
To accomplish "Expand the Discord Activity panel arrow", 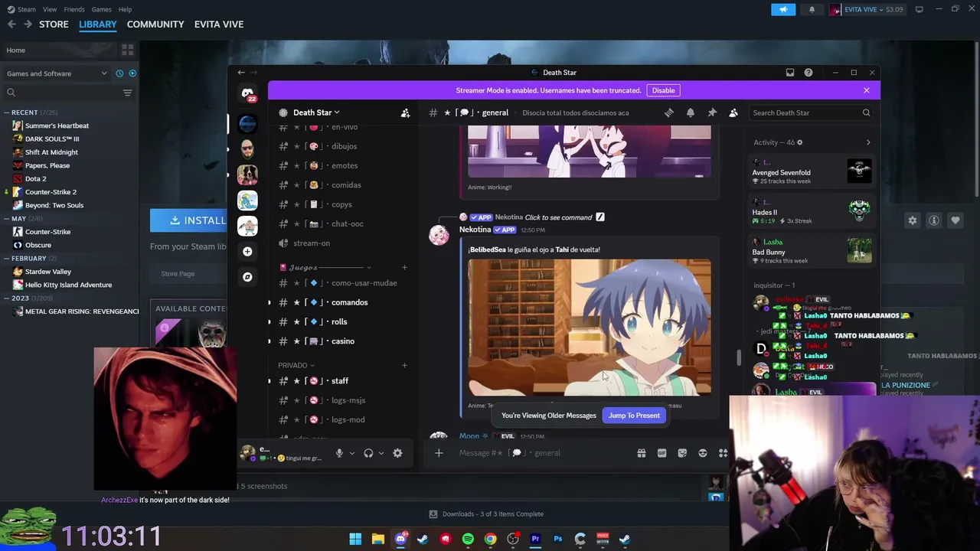I will (868, 142).
